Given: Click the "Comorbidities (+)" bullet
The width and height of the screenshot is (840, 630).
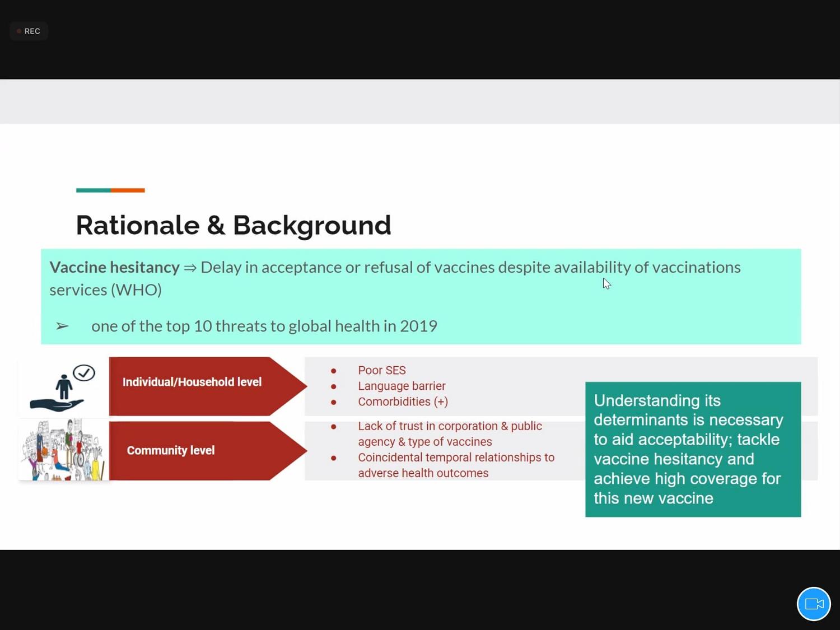Looking at the screenshot, I should click(x=403, y=402).
